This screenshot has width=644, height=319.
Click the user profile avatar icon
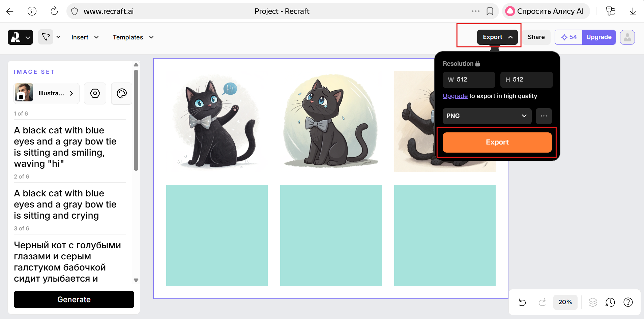tap(627, 37)
